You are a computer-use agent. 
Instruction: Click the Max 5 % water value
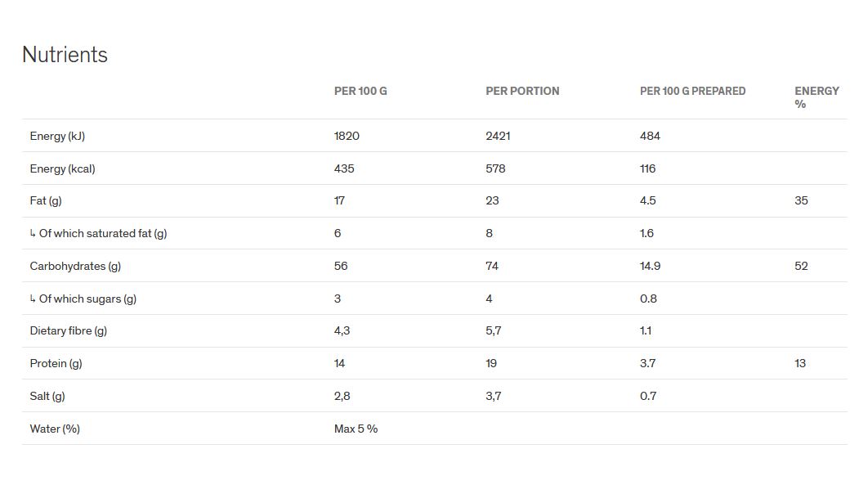(x=356, y=429)
